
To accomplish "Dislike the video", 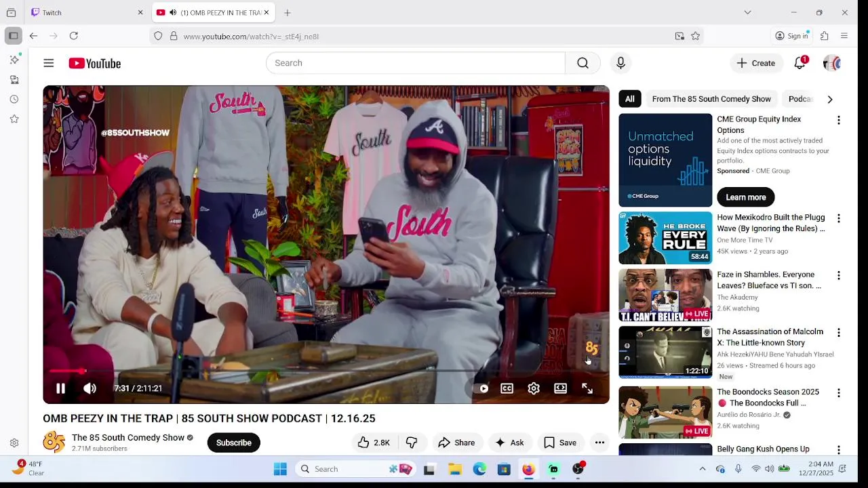I will [x=412, y=443].
